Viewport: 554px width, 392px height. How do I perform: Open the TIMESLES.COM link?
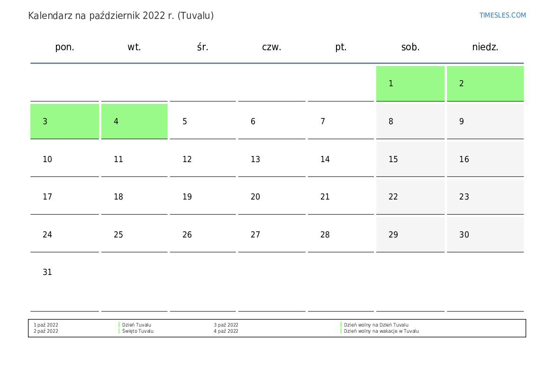pos(502,15)
